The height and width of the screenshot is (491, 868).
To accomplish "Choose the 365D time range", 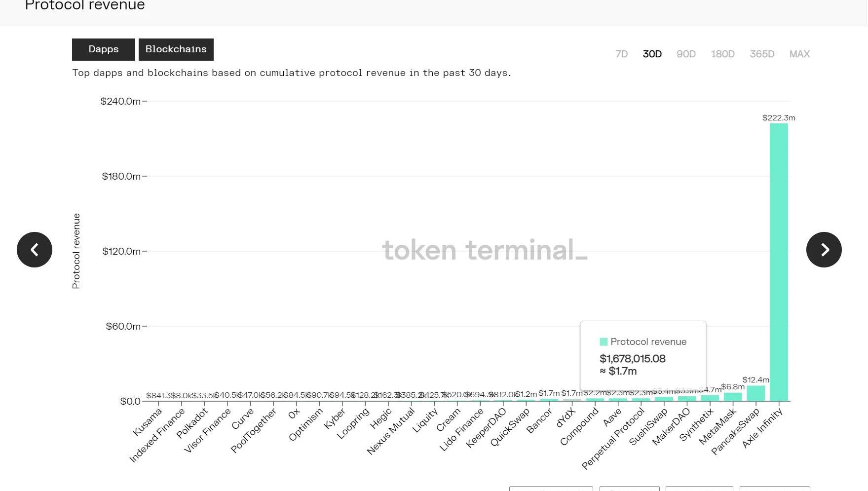I will click(762, 54).
